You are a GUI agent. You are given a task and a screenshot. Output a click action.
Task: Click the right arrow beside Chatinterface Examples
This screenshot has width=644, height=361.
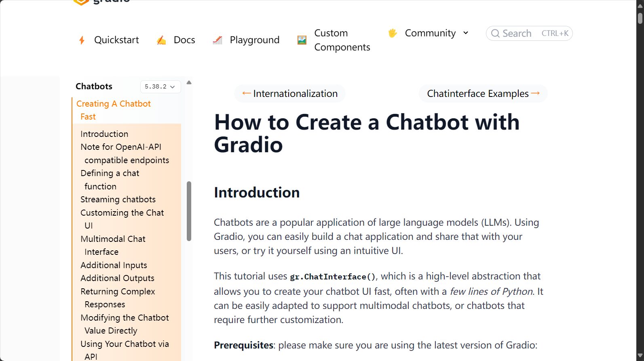click(x=535, y=93)
